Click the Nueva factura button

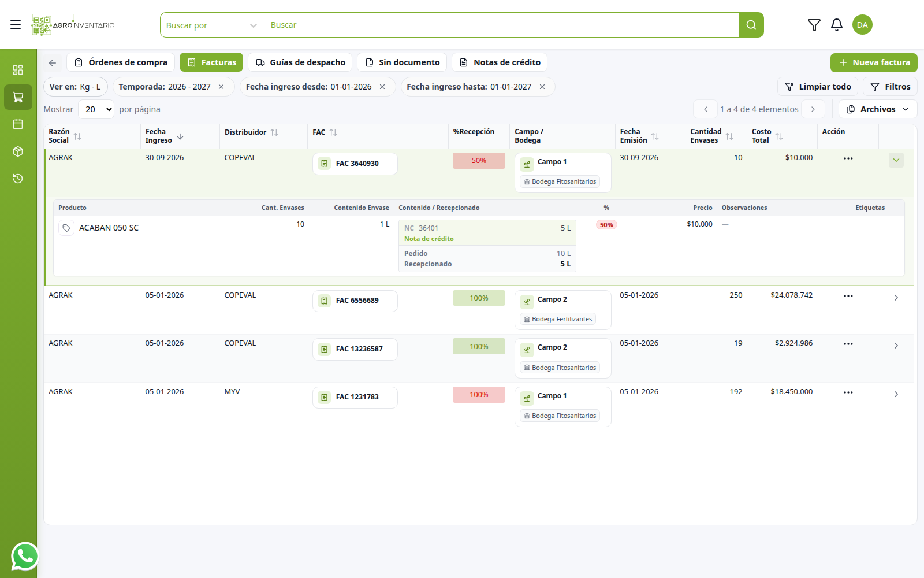tap(874, 62)
